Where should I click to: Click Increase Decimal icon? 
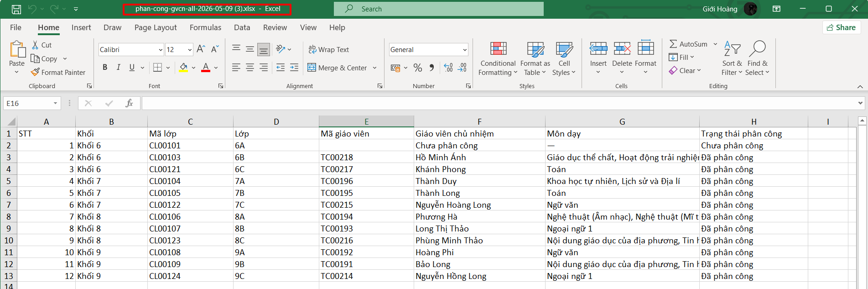pos(448,68)
